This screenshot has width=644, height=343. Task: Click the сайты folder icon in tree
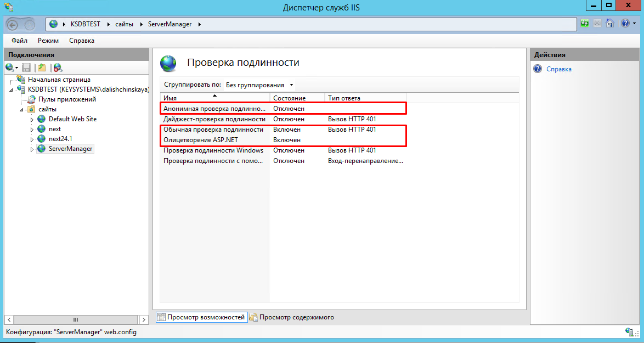click(31, 109)
